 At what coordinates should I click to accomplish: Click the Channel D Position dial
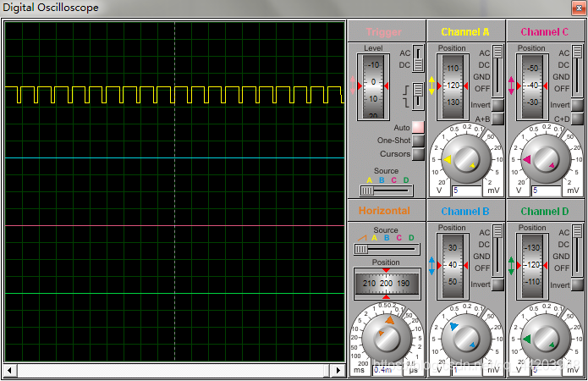coord(532,266)
